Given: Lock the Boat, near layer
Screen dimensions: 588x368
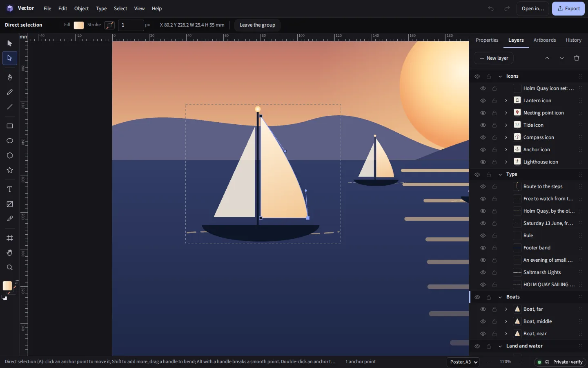Looking at the screenshot, I should 494,334.
